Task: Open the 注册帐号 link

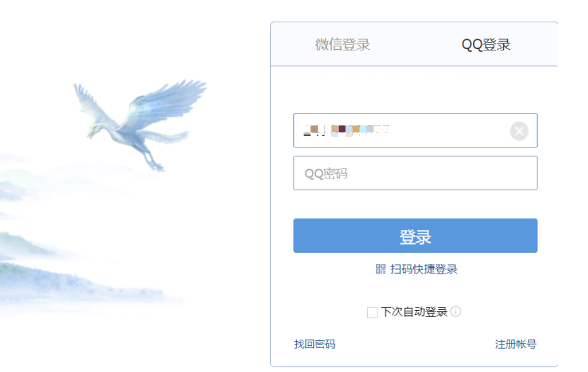Action: click(516, 344)
